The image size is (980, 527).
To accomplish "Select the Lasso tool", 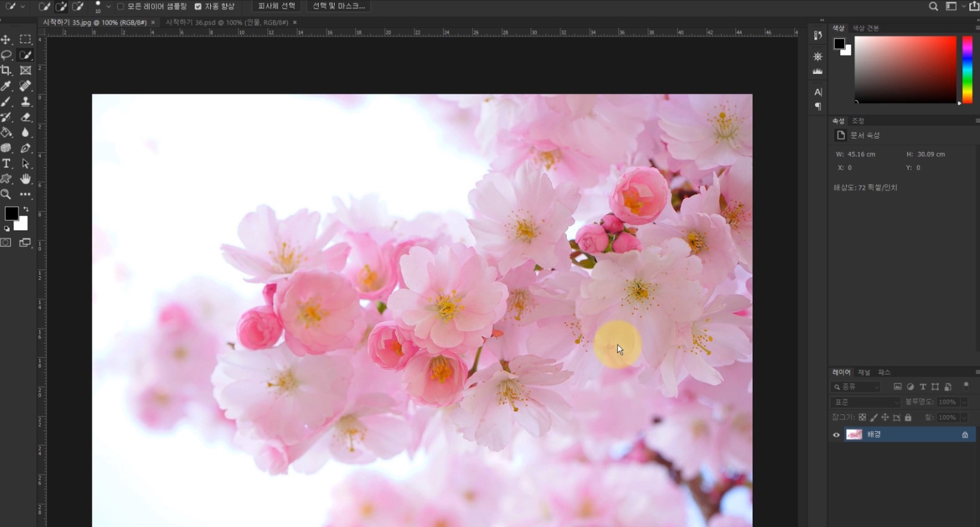I will tap(6, 55).
